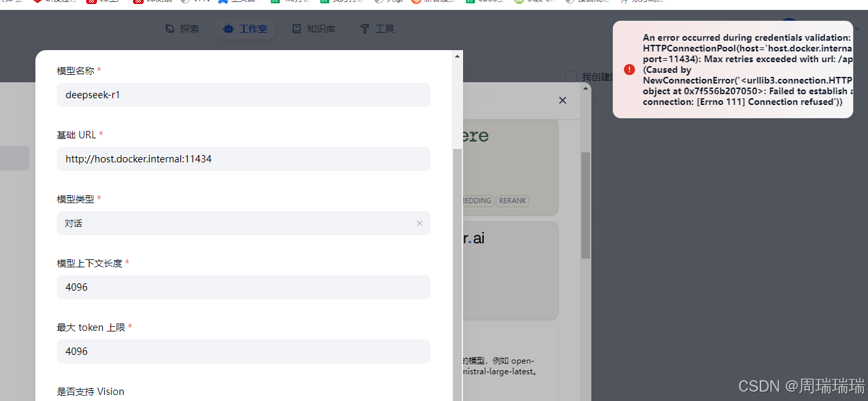The height and width of the screenshot is (401, 868).
Task: Click the 模型名称 field containing deepseek-r1
Action: (243, 95)
